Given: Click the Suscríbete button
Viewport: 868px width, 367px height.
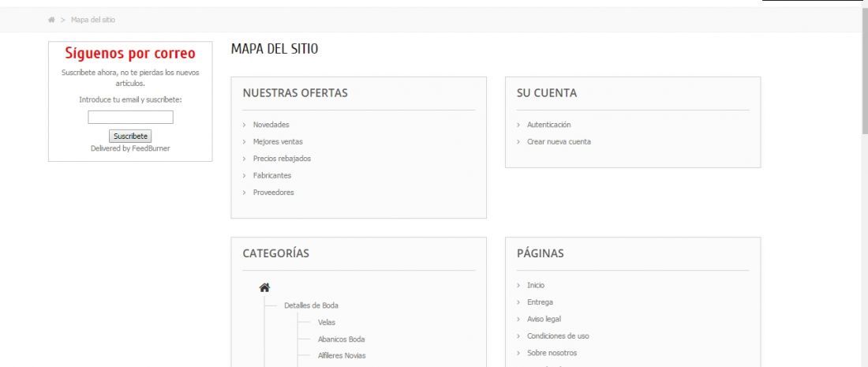Looking at the screenshot, I should pyautogui.click(x=130, y=137).
